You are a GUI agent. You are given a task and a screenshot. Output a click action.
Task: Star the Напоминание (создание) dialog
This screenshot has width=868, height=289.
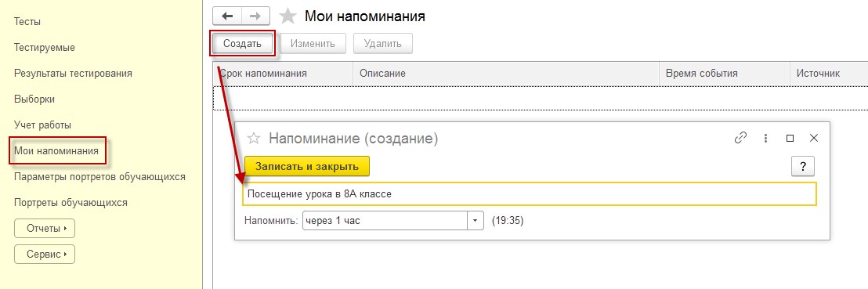click(253, 139)
